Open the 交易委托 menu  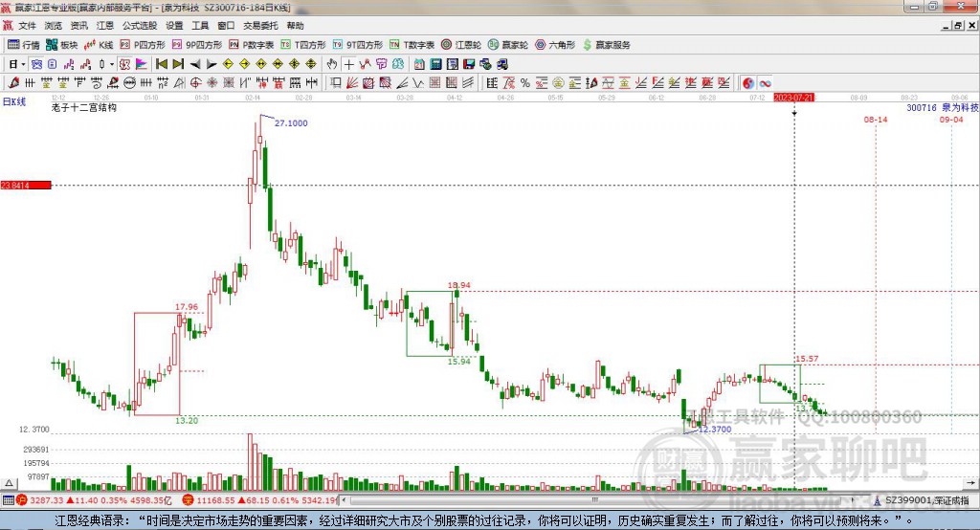click(260, 26)
